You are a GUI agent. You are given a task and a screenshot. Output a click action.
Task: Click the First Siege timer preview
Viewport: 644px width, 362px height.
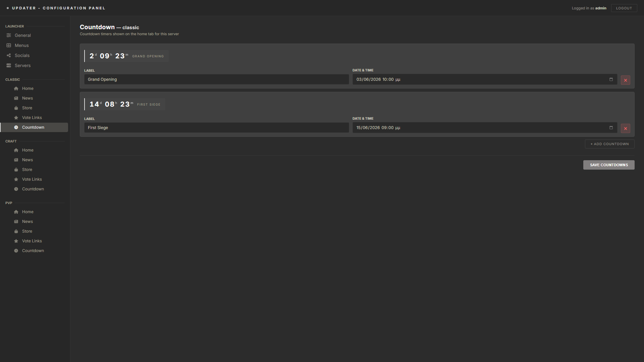tap(124, 104)
